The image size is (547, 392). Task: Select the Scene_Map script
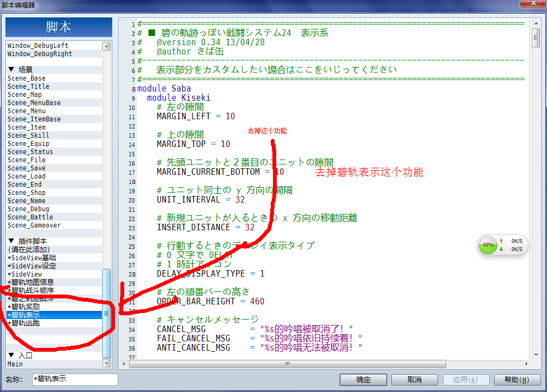pyautogui.click(x=54, y=95)
